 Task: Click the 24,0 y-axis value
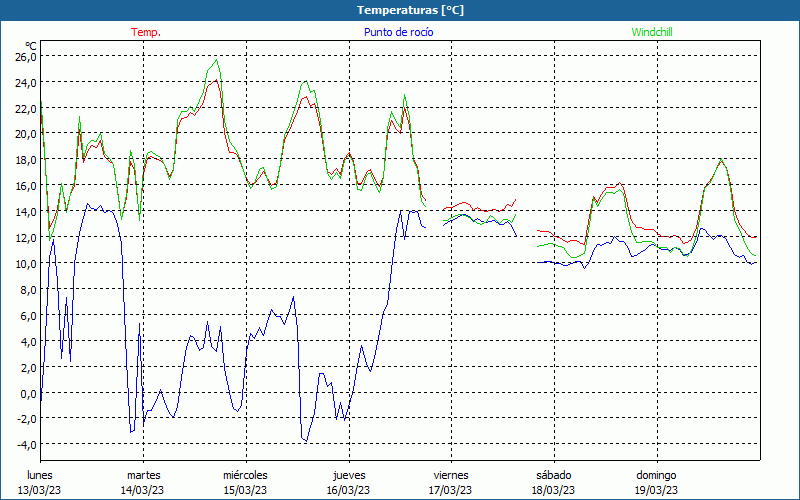click(x=26, y=83)
